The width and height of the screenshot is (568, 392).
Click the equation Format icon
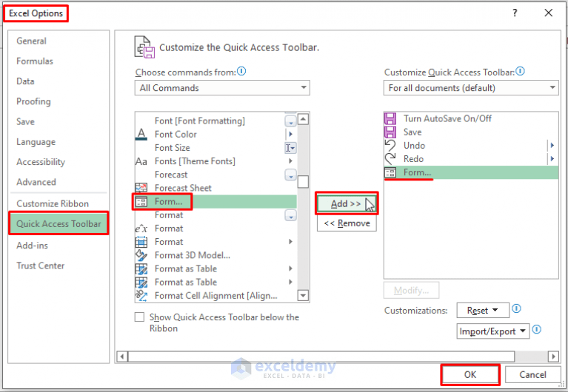(141, 229)
